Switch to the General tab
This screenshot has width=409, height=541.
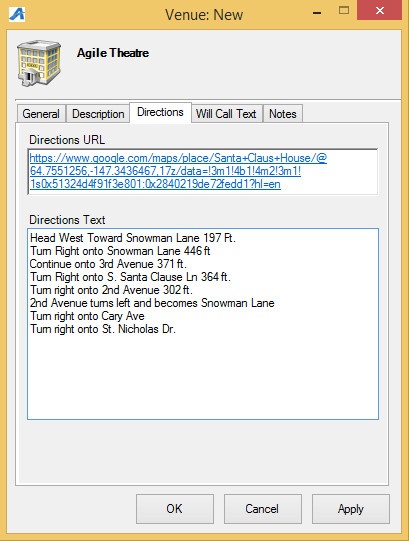click(x=41, y=114)
